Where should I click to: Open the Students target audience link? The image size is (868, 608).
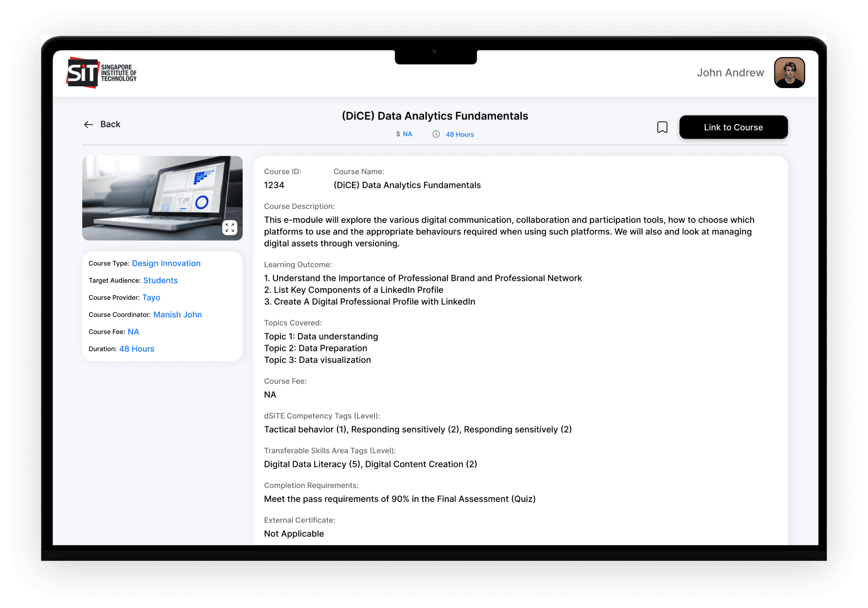click(160, 280)
